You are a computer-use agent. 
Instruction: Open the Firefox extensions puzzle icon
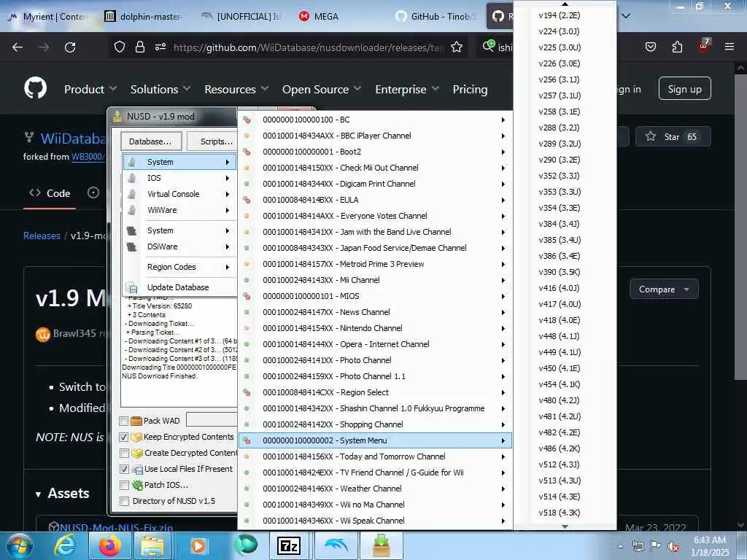pyautogui.click(x=677, y=47)
